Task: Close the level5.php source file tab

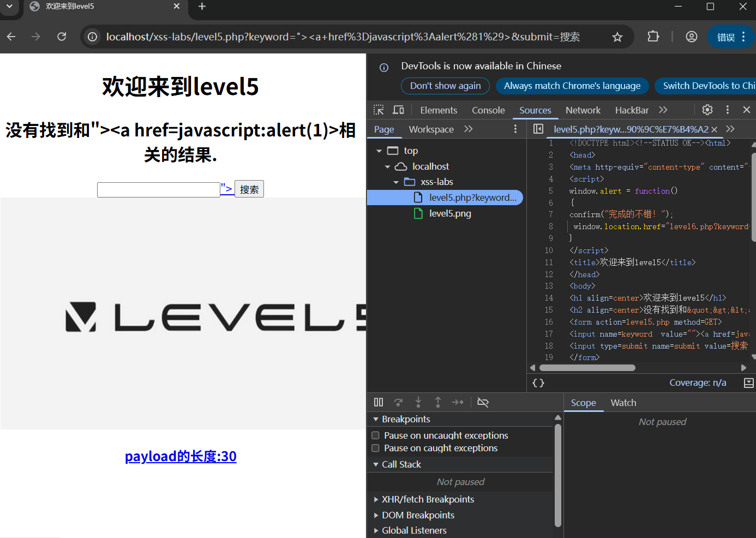Action: (x=714, y=129)
